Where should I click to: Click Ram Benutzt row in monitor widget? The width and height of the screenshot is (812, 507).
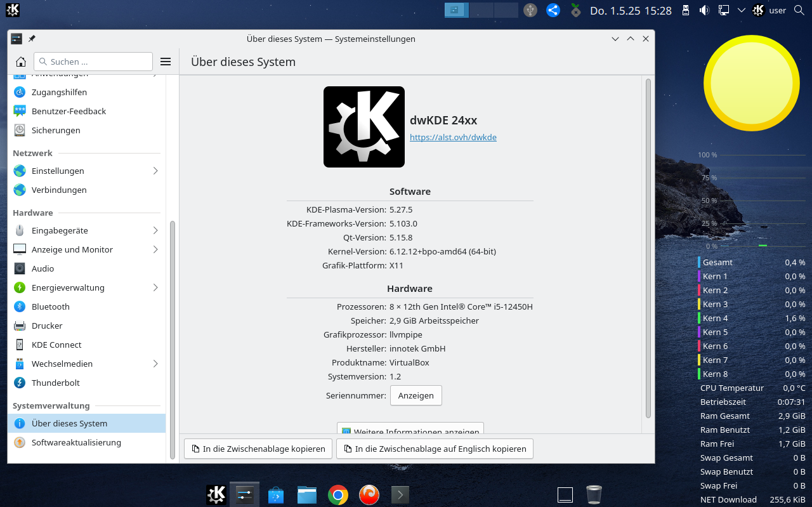[x=752, y=430]
